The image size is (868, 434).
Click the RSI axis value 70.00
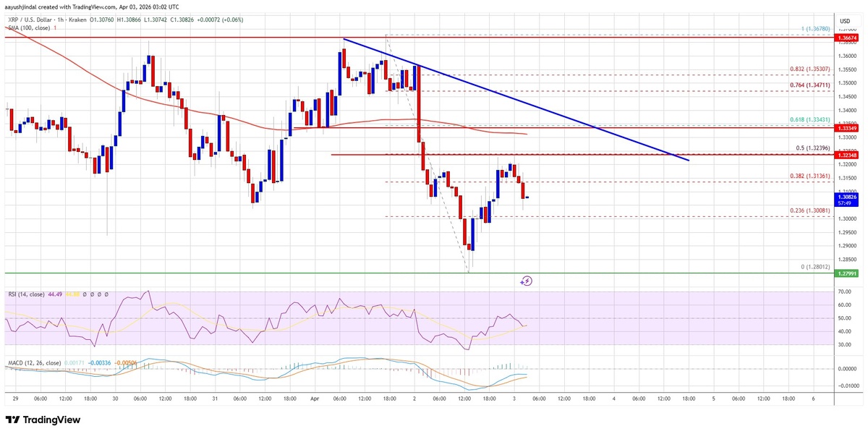click(845, 291)
